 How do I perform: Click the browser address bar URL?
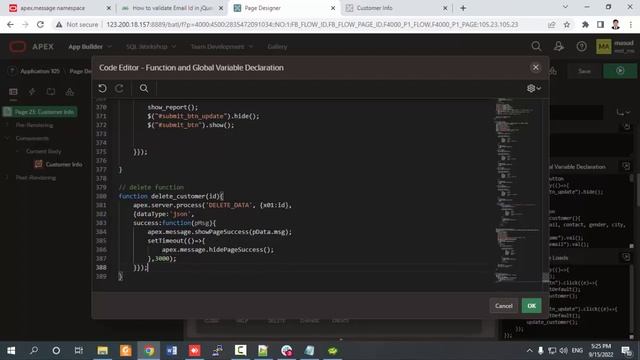(x=312, y=24)
